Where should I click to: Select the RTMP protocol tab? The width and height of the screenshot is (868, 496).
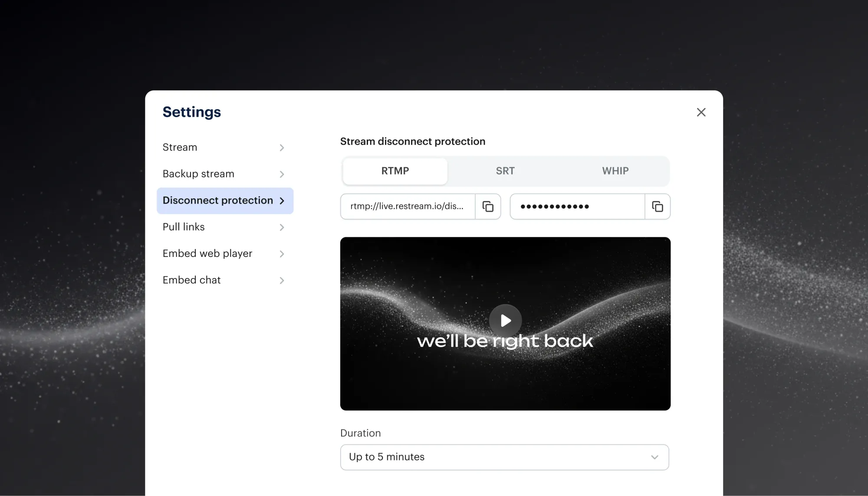click(395, 171)
